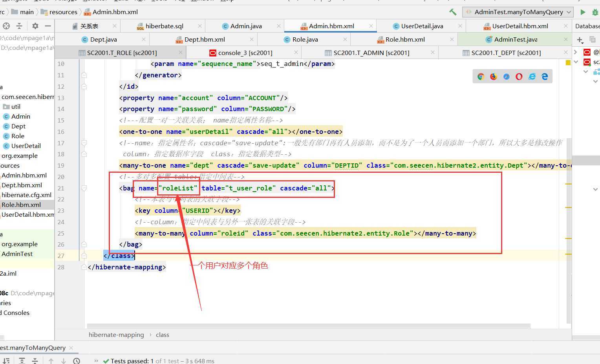The width and height of the screenshot is (600, 364).
Task: Close the AdminTest.manyToManyQuery run tab
Action: pos(71,348)
